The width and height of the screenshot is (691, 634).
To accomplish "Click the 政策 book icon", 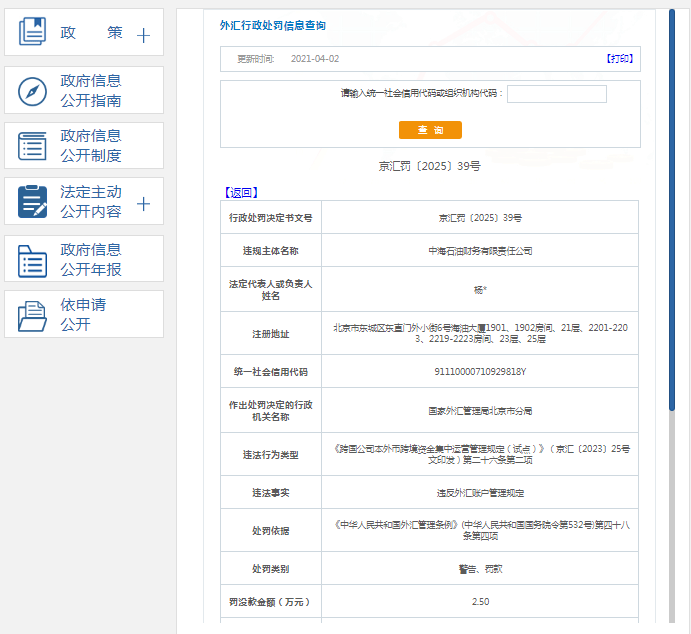I will pos(33,32).
